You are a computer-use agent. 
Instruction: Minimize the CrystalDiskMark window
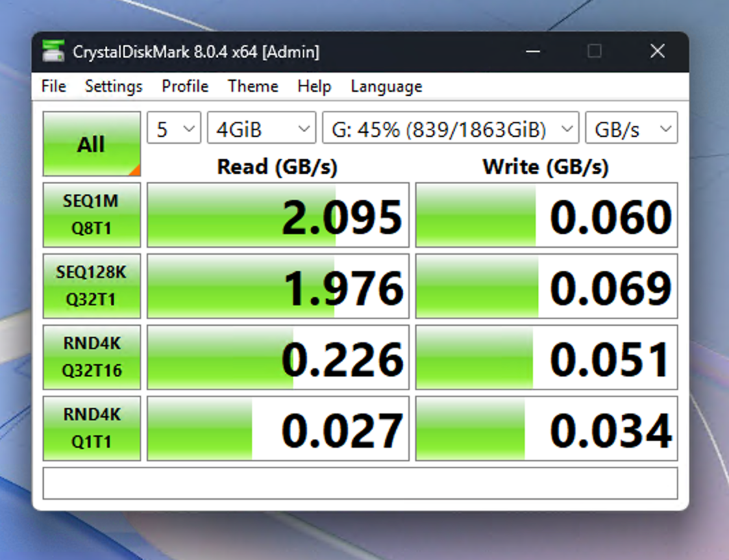(x=533, y=51)
